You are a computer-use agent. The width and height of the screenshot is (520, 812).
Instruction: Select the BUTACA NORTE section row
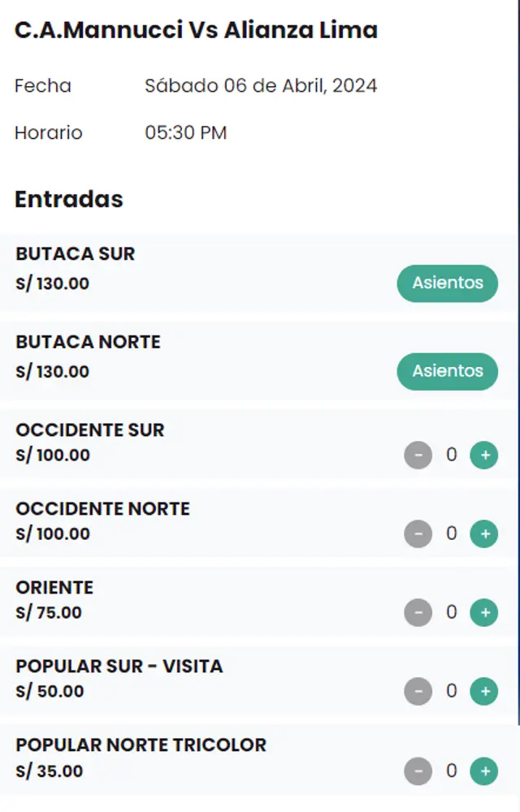coord(88,342)
